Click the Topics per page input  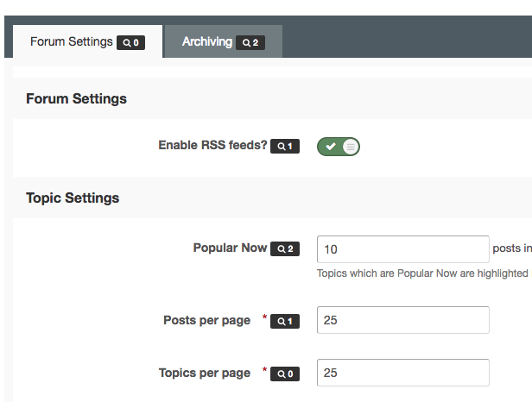coord(402,373)
